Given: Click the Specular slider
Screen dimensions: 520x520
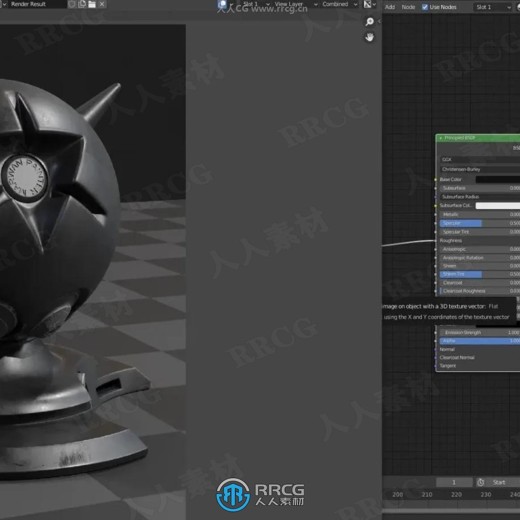Looking at the screenshot, I should coord(480,223).
